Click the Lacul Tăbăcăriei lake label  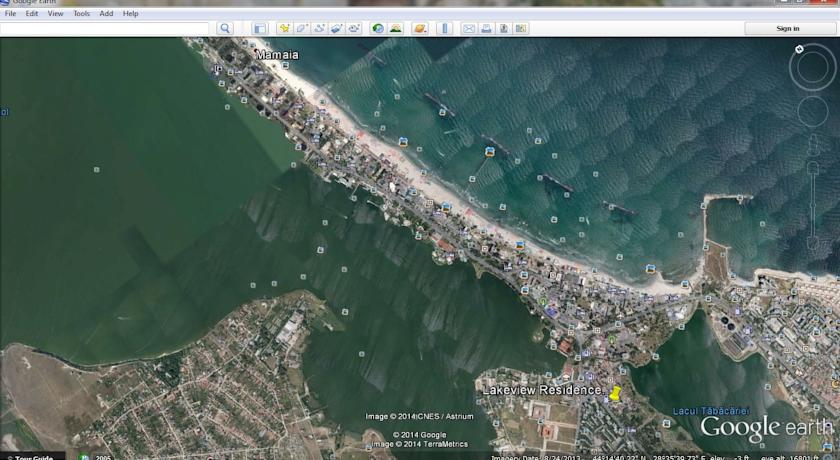[710, 411]
